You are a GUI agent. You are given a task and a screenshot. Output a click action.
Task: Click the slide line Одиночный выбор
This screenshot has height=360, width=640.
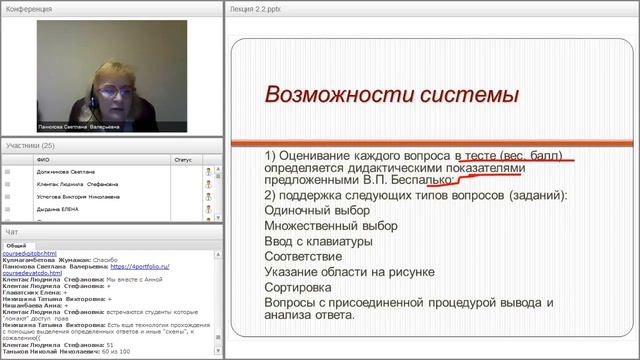pyautogui.click(x=317, y=211)
